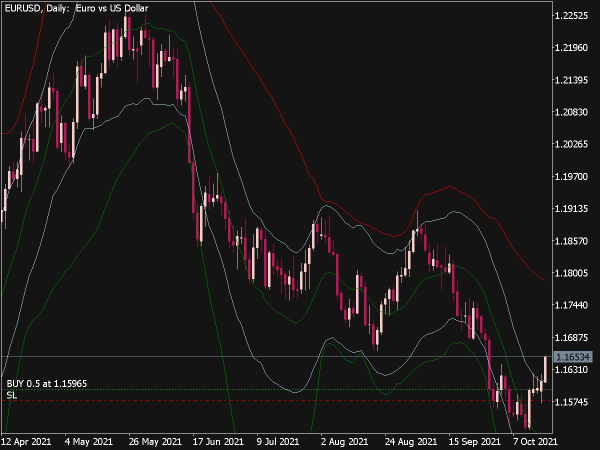This screenshot has width=600, height=450.
Task: Click the '9 Jul 2021' date label
Action: point(278,442)
